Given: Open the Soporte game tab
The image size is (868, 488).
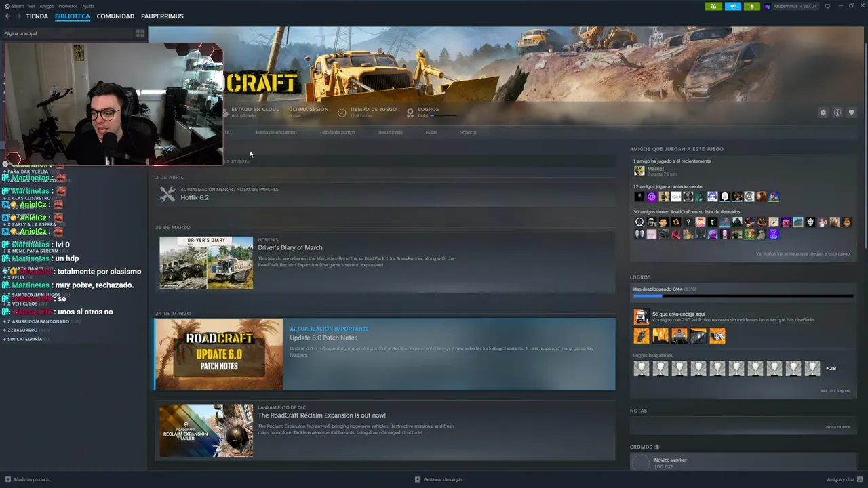Looking at the screenshot, I should tap(468, 132).
